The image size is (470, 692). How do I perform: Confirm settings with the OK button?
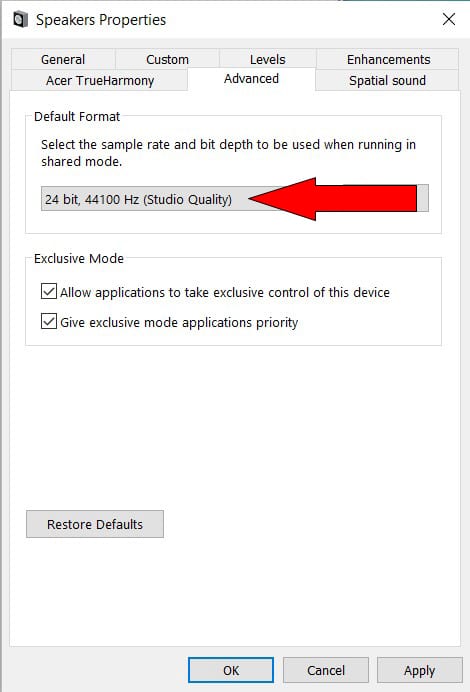tap(231, 670)
